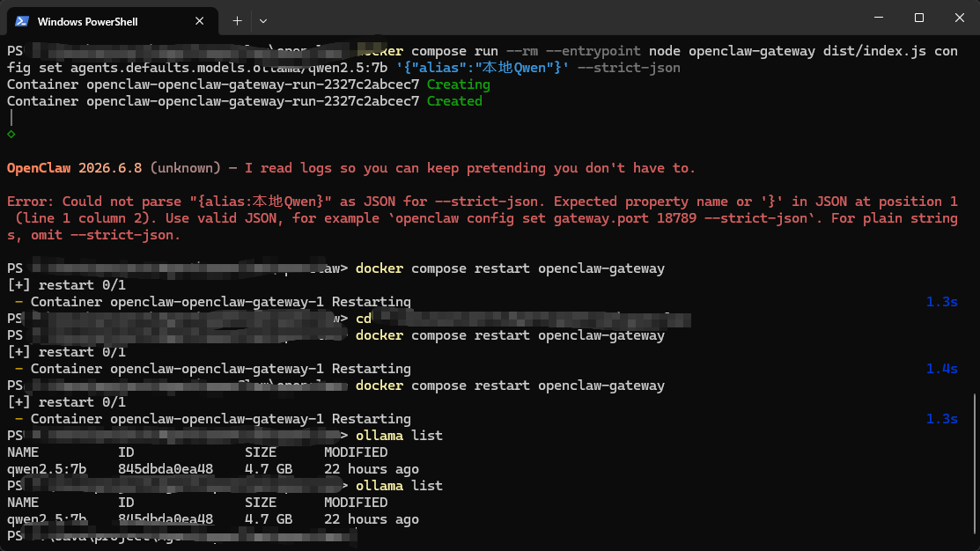Minimize the terminal window
980x551 pixels.
tap(879, 18)
